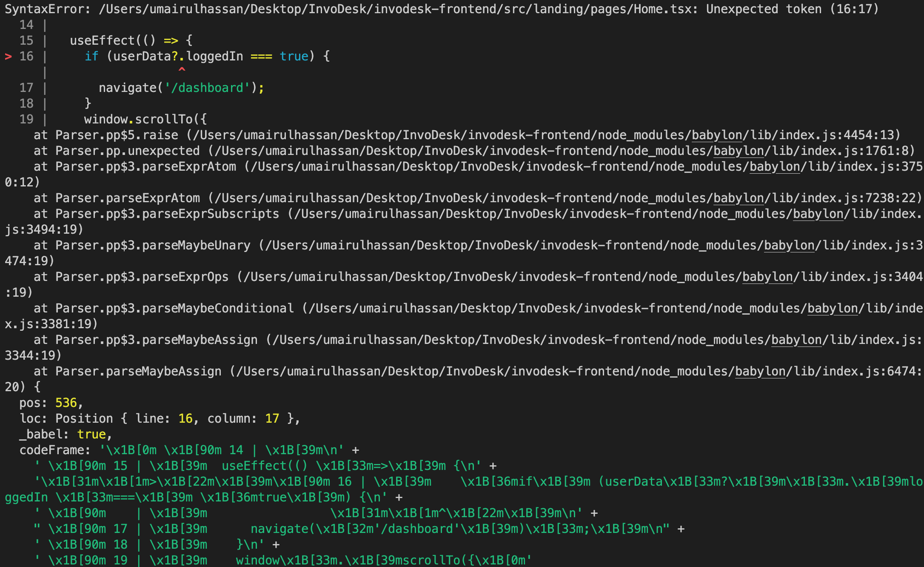Click babylon link in parseExprOps line
The height and width of the screenshot is (567, 924).
[767, 277]
